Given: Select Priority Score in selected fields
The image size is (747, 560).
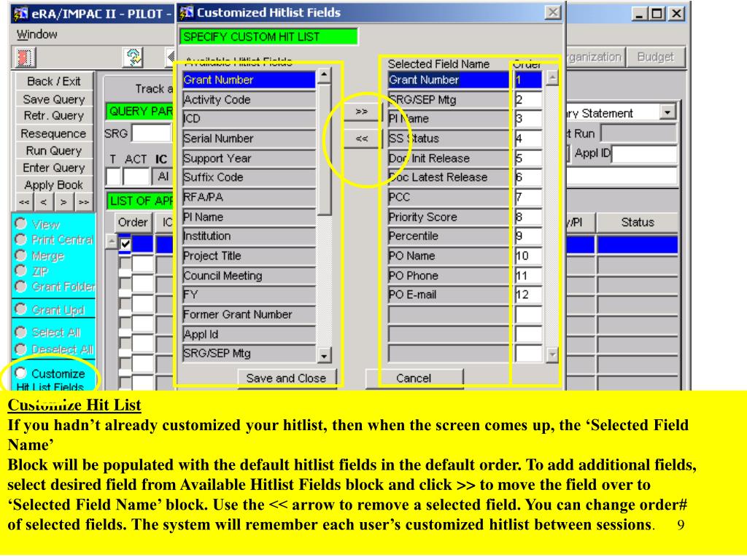Looking at the screenshot, I should click(x=448, y=217).
